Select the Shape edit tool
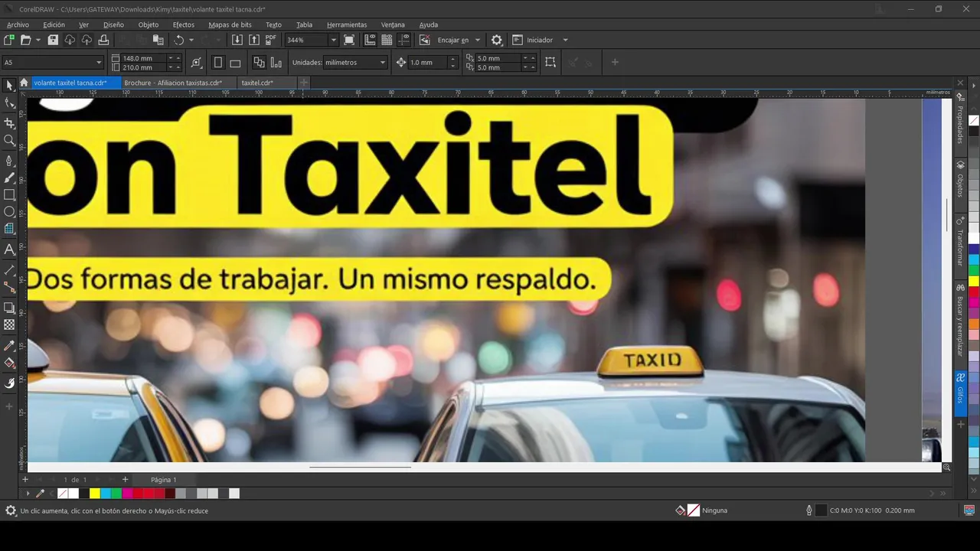980x551 pixels. pos(9,103)
